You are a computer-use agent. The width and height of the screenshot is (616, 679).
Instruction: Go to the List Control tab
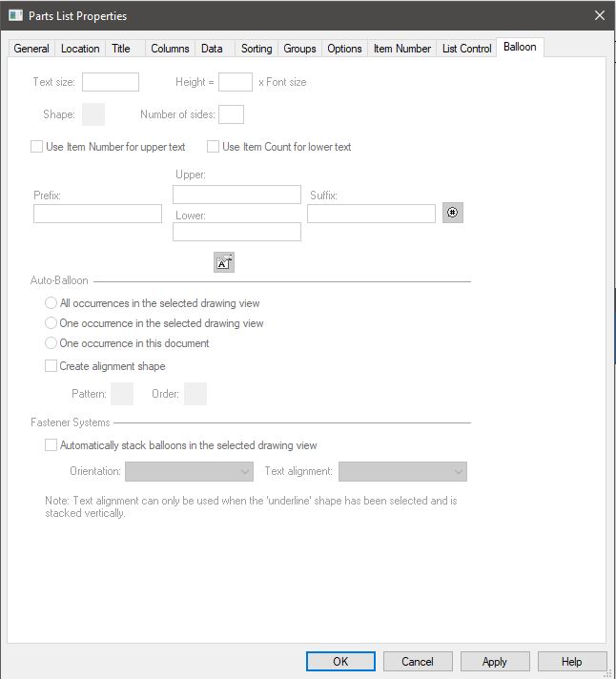pyautogui.click(x=466, y=49)
